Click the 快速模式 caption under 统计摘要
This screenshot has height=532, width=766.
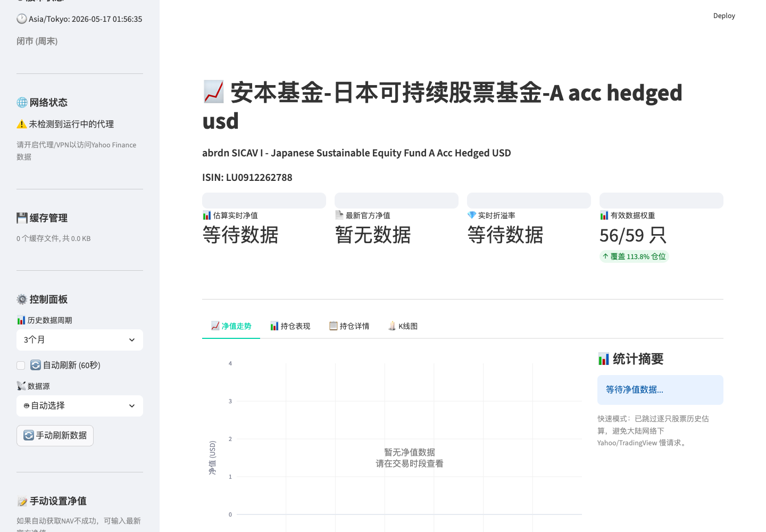pyautogui.click(x=653, y=431)
